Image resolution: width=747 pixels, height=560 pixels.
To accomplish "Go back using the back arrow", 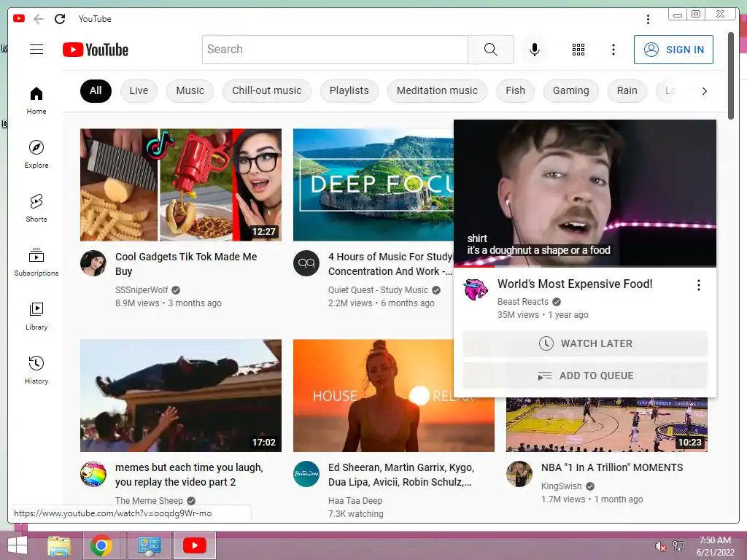I will [x=39, y=19].
